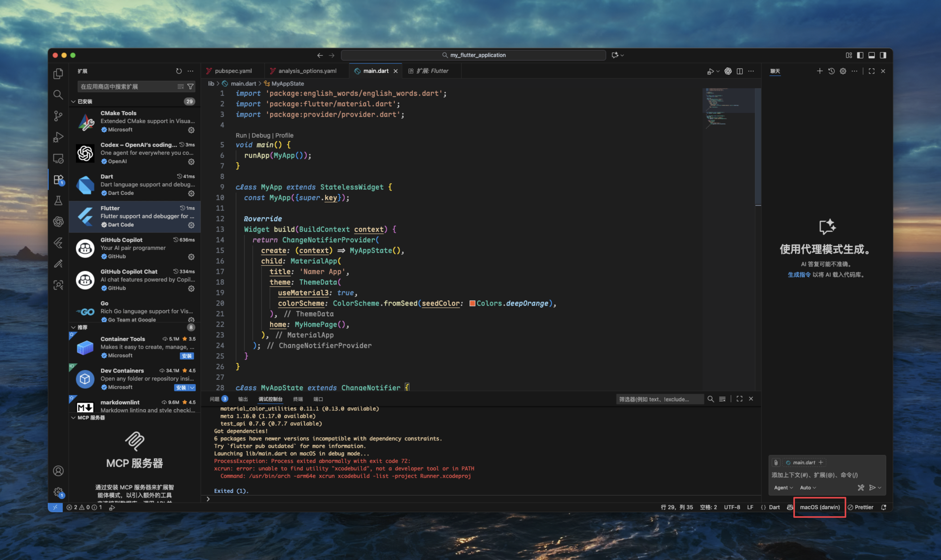Toggle the primary side bar visibility
941x560 pixels.
coord(860,55)
